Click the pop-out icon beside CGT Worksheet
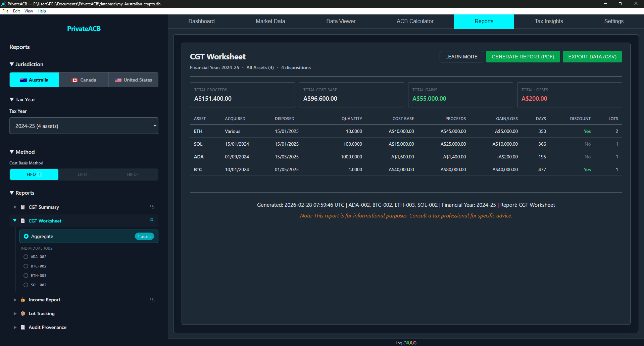644x346 pixels. tap(152, 220)
